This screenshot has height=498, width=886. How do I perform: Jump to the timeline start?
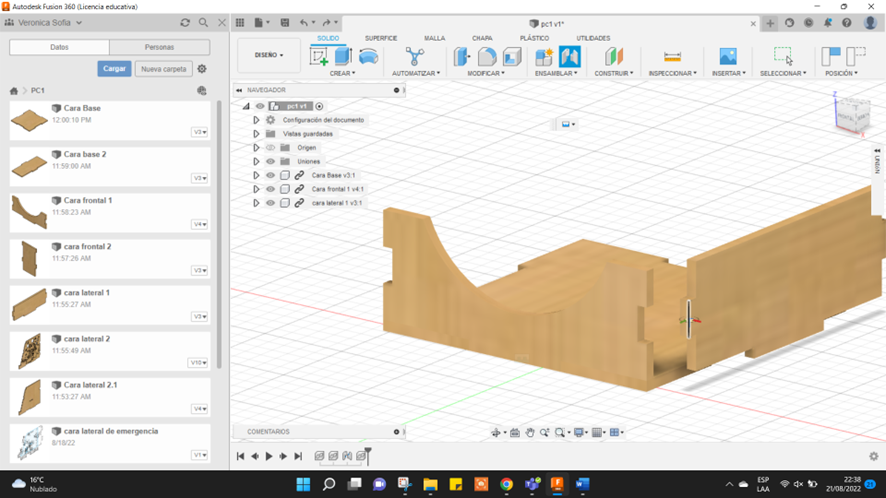click(240, 456)
